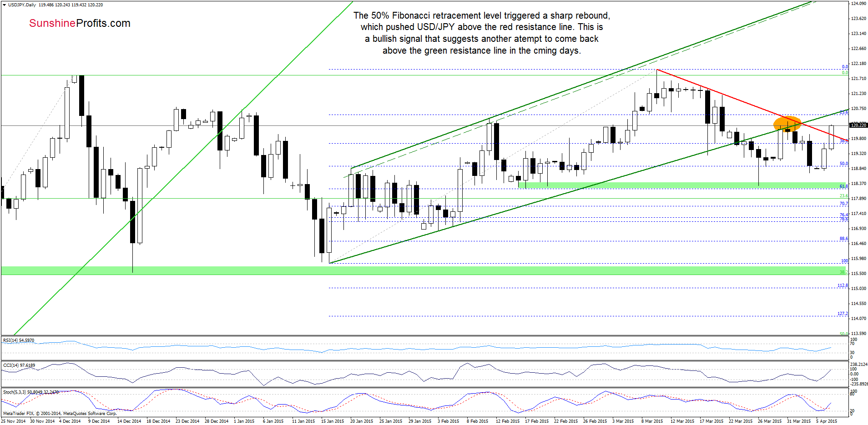Click the 26 Mar 2015 date label
The height and width of the screenshot is (425, 868).
click(769, 421)
